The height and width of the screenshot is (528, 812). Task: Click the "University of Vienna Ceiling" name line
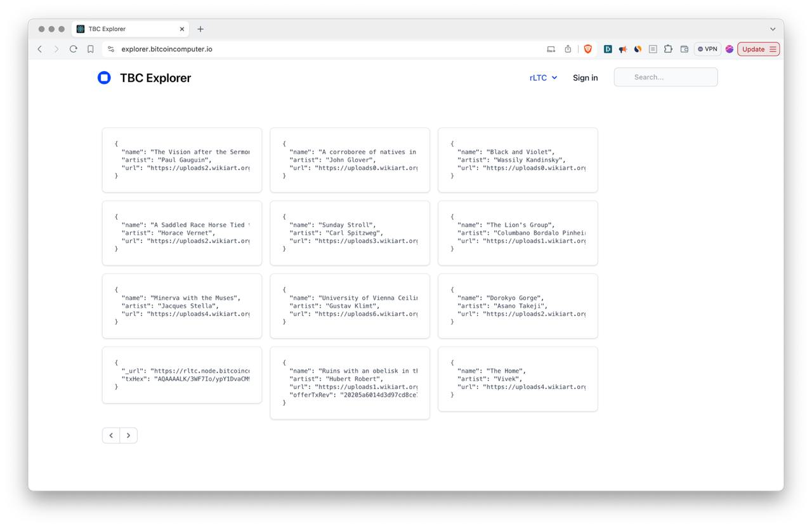tap(353, 298)
